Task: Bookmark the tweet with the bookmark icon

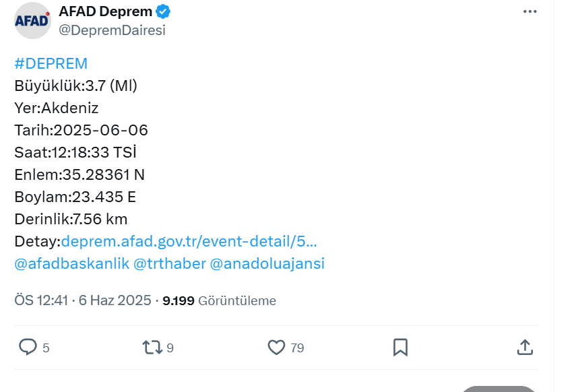Action: 400,347
